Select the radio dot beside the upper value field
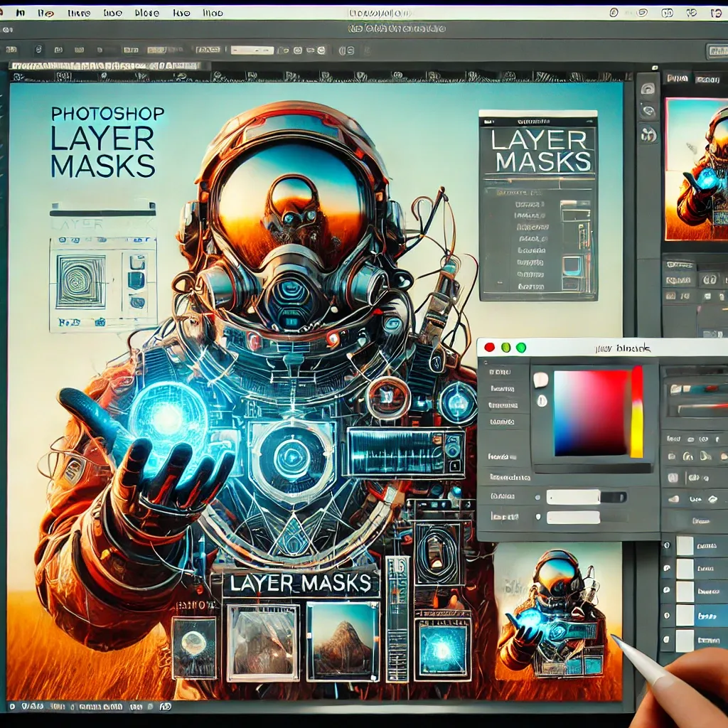 pos(539,497)
